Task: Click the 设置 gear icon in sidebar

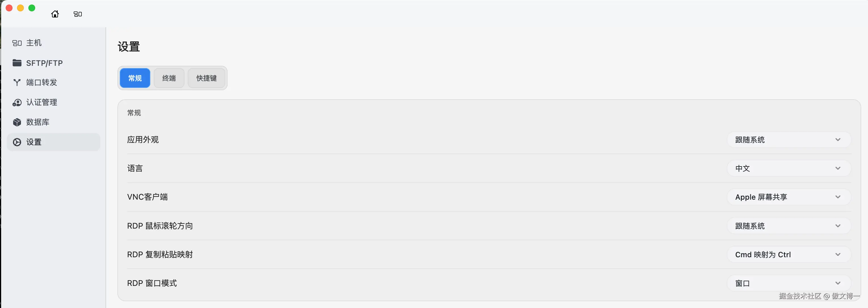Action: [17, 142]
